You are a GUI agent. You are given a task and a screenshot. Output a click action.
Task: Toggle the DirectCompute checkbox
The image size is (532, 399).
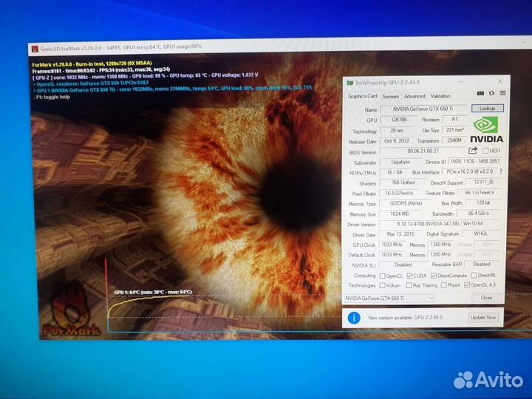433,276
